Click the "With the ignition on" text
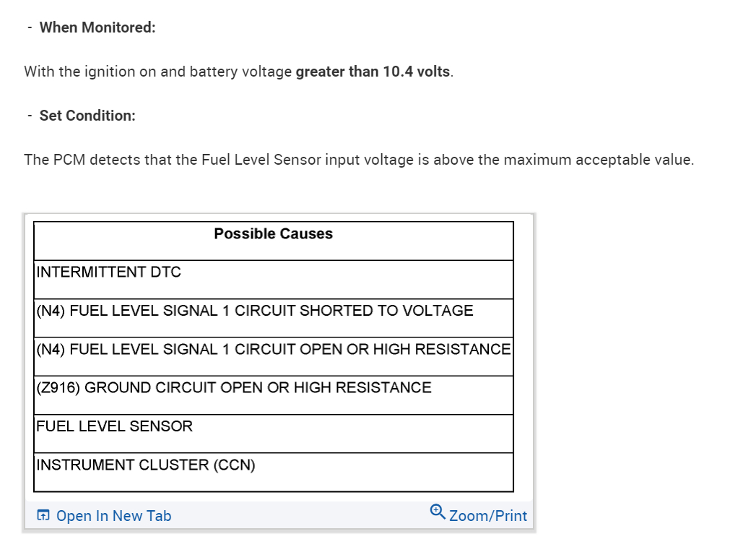756x560 pixels. tap(79, 72)
